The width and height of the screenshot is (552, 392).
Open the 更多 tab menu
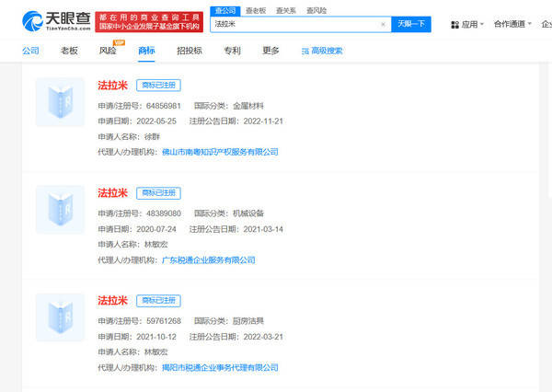[270, 51]
